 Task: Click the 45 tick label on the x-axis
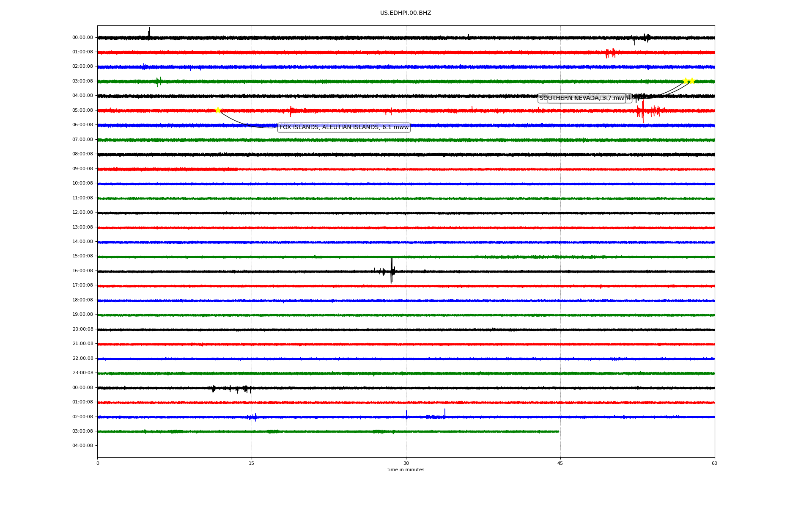coord(560,463)
